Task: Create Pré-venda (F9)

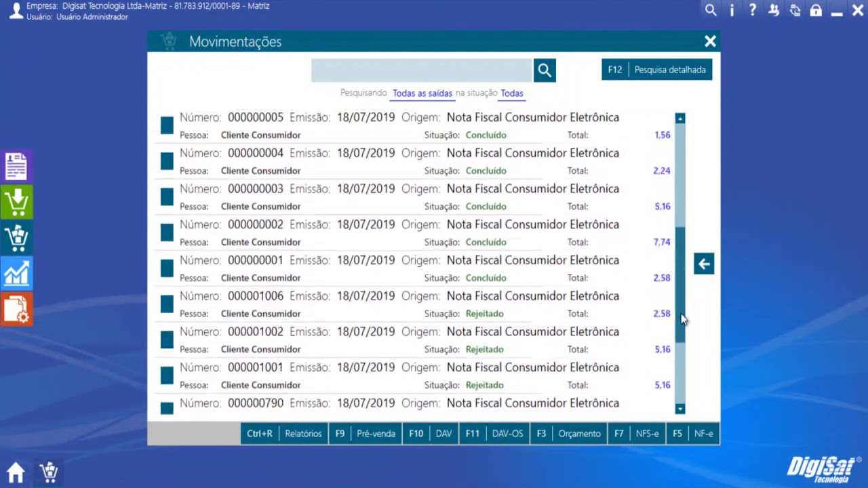Action: 365,434
